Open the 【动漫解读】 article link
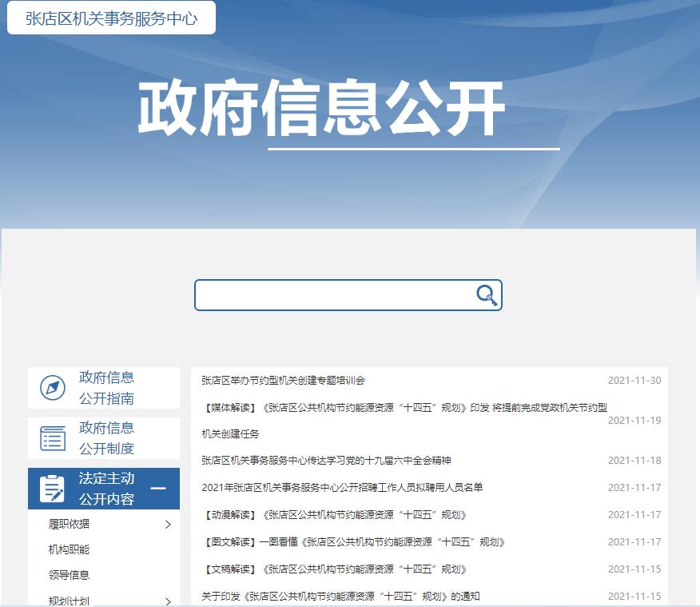 click(334, 515)
